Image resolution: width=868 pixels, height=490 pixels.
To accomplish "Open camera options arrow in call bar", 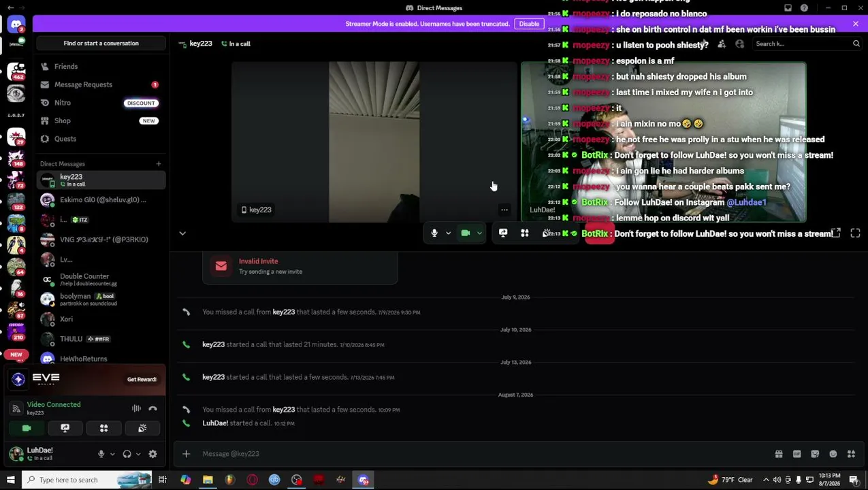I will tap(479, 233).
